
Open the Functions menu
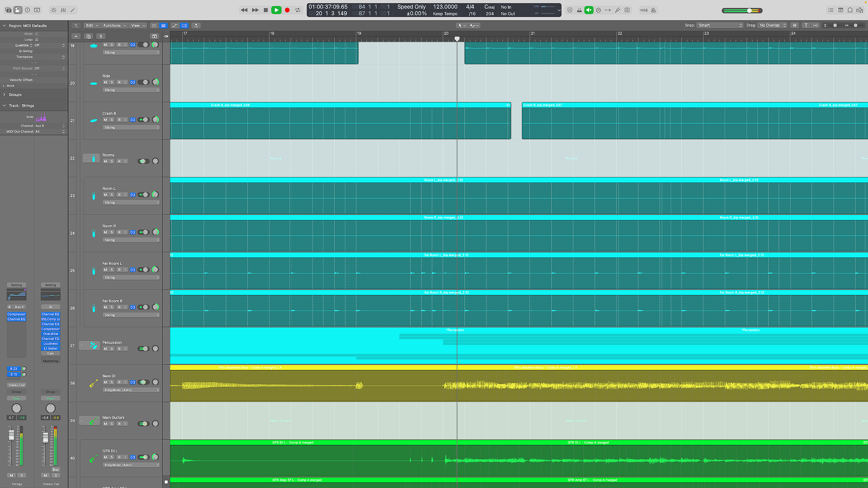pyautogui.click(x=114, y=25)
